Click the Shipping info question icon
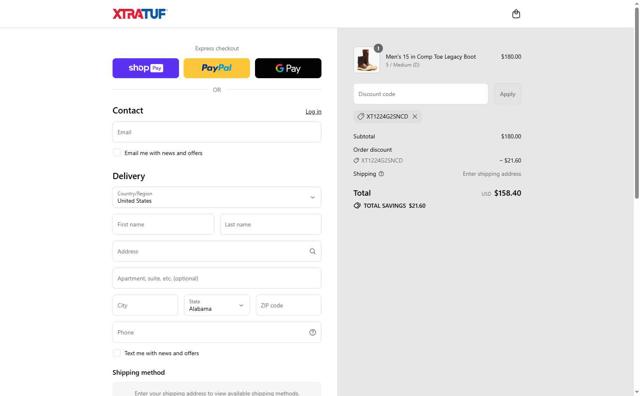640x396 pixels. tap(381, 174)
